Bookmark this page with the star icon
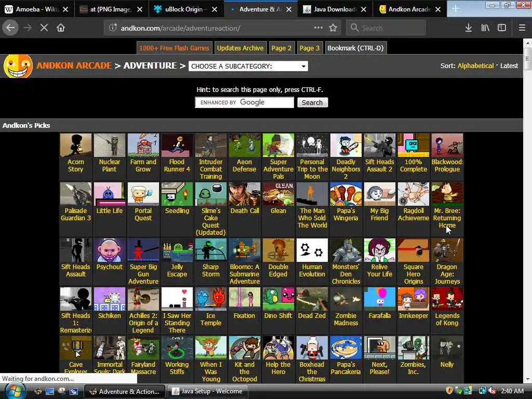Screen dimensions: 532x399 click(x=333, y=28)
